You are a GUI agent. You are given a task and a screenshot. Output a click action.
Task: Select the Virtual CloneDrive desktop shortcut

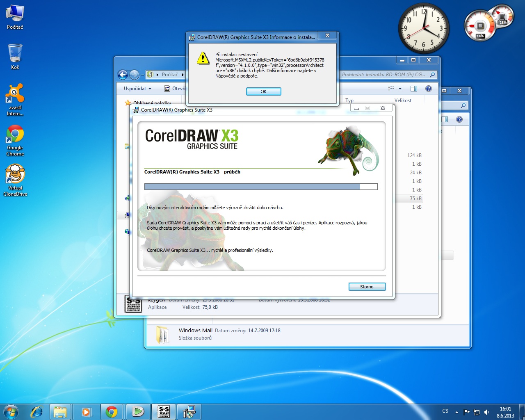pos(15,180)
